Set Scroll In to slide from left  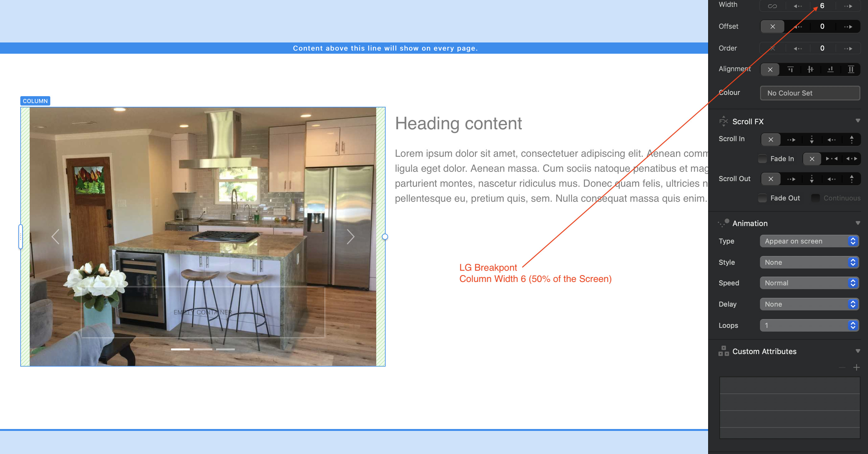pyautogui.click(x=791, y=140)
